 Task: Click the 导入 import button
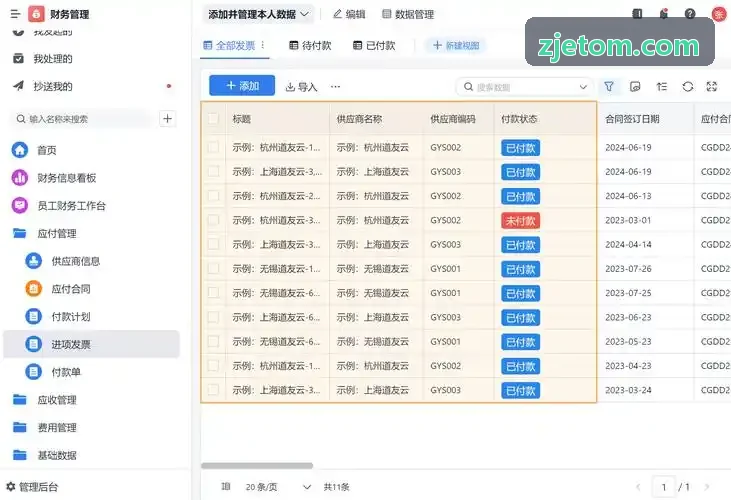(x=301, y=87)
